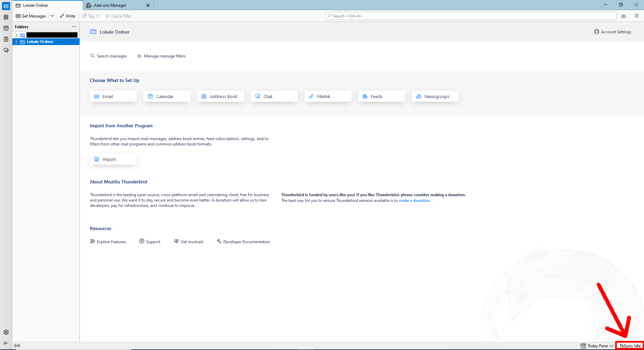Open the Chat space in the sidebar
The width and height of the screenshot is (644, 350).
click(x=6, y=50)
